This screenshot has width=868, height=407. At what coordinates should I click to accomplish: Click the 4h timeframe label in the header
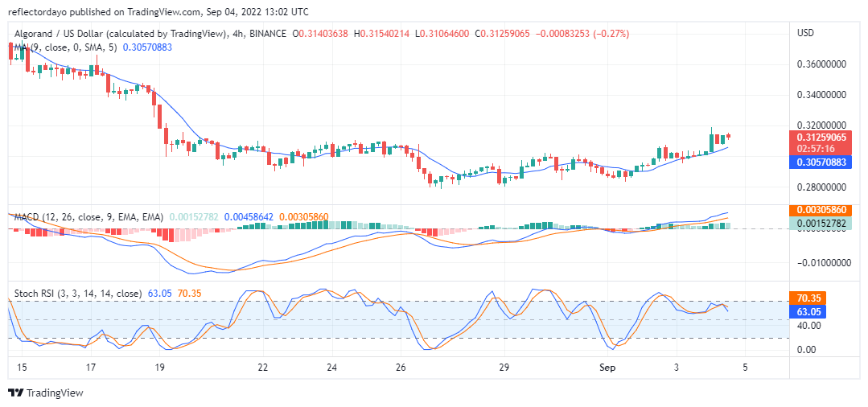click(x=239, y=34)
